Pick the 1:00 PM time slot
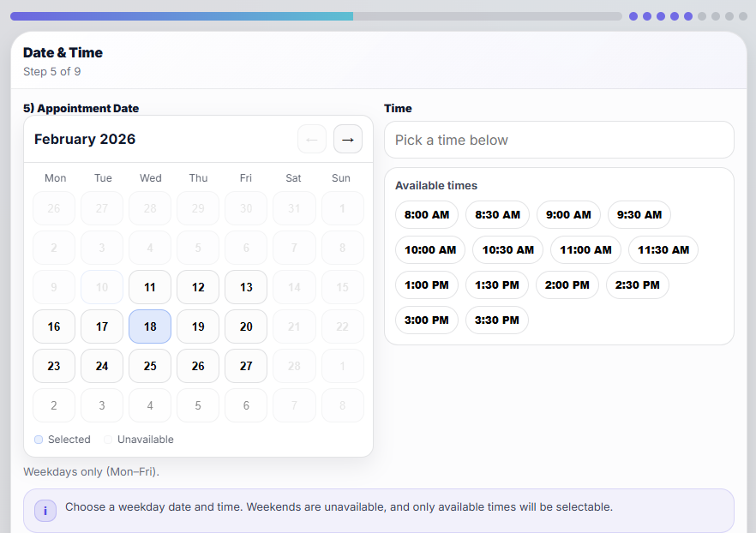The width and height of the screenshot is (756, 533). pos(427,285)
